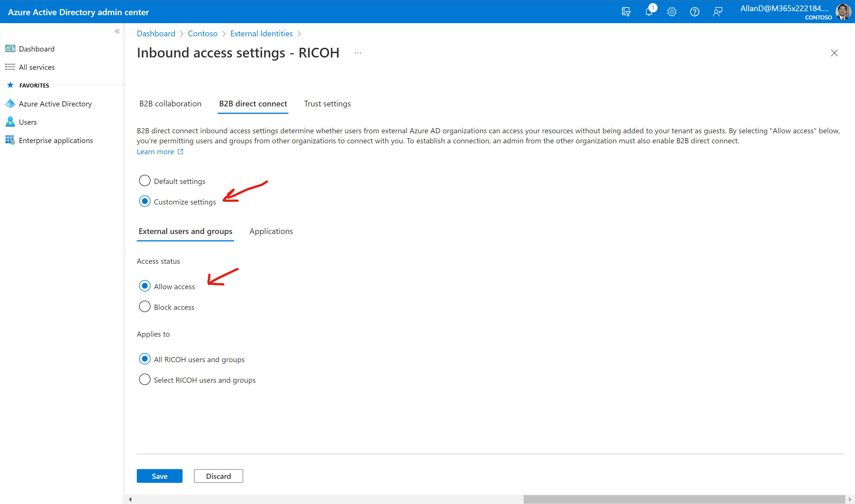Click the Favorites star icon

coord(10,85)
